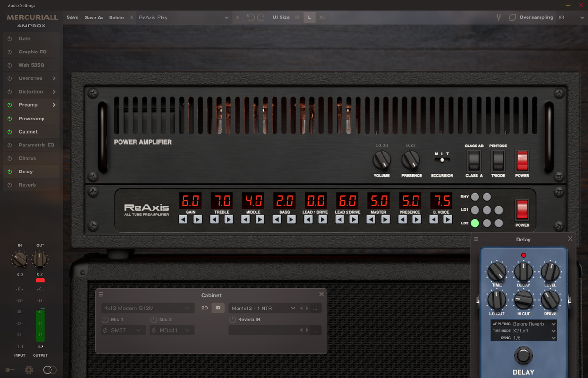Select the Graphic EQ module

coord(32,52)
